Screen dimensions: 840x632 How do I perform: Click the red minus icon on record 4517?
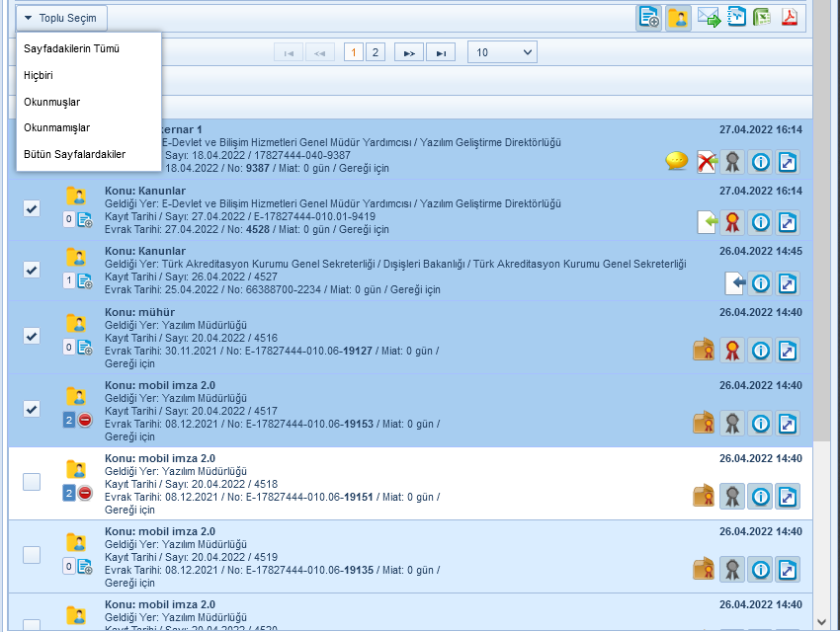tap(85, 421)
